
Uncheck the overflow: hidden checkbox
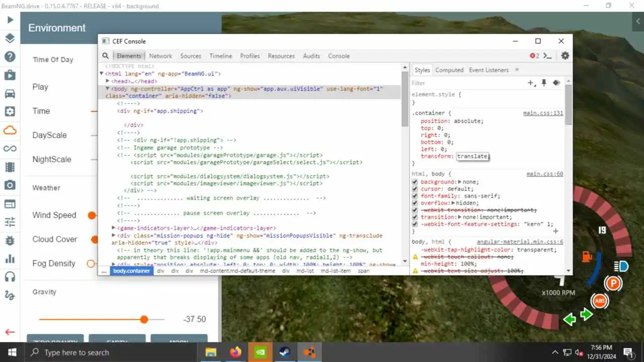[x=415, y=203]
